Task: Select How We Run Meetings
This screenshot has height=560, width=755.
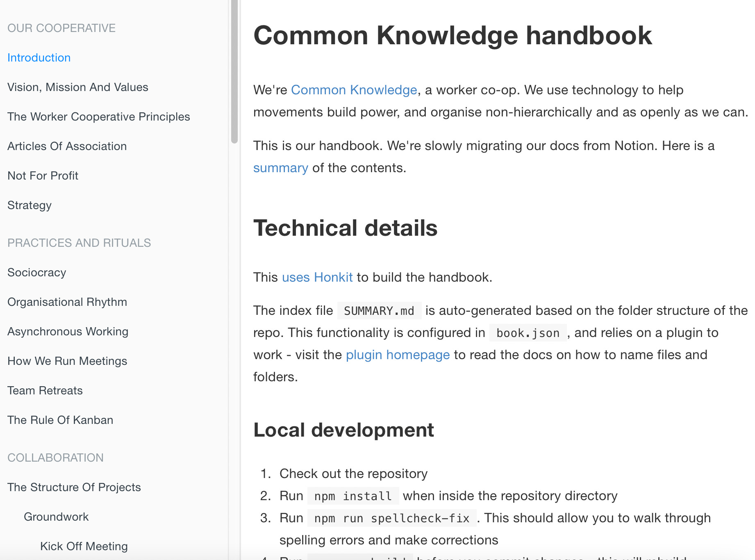Action: [67, 361]
